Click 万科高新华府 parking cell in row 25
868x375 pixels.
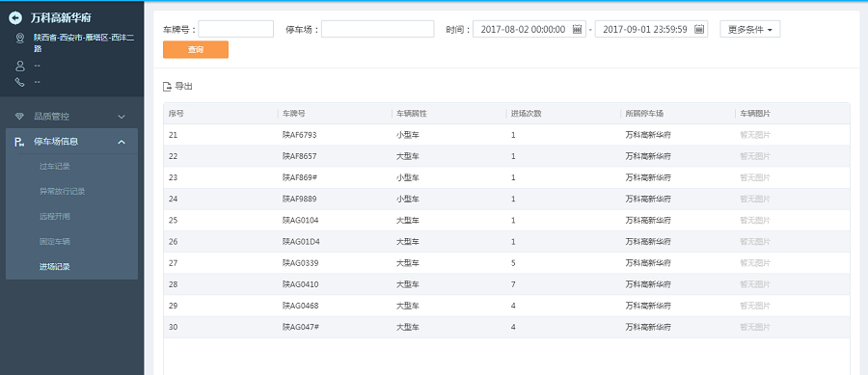[648, 220]
